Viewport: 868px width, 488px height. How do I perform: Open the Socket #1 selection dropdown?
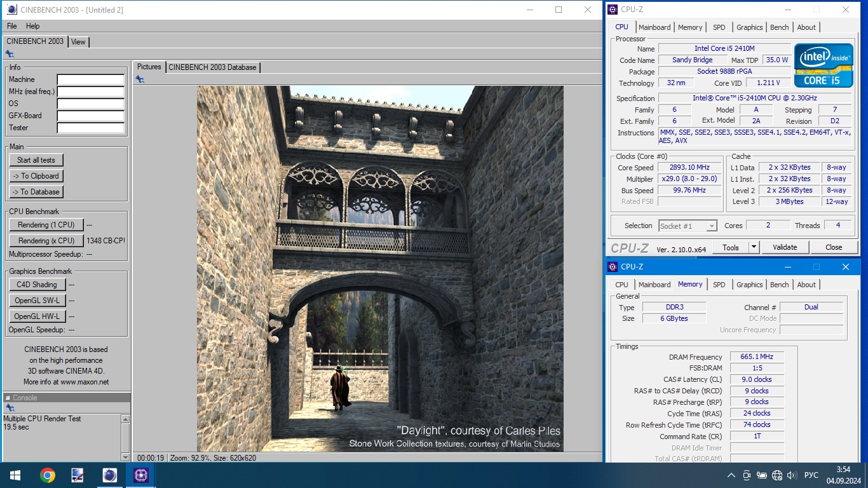pos(688,226)
